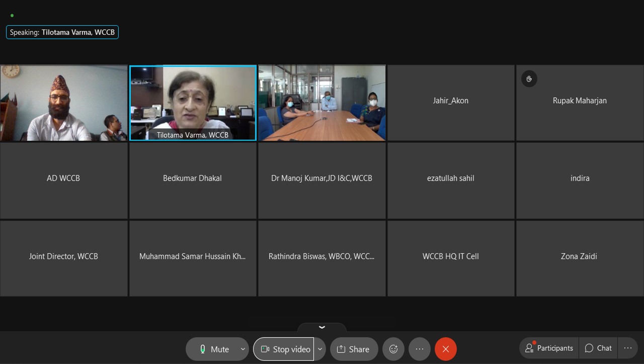Open video options arrow beside Stop video

click(320, 349)
